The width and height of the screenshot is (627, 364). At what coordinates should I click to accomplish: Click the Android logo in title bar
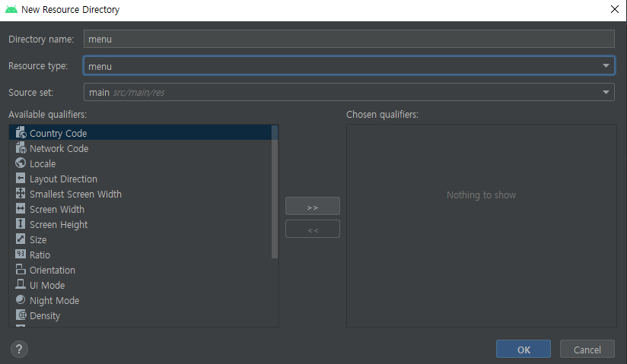pos(11,9)
